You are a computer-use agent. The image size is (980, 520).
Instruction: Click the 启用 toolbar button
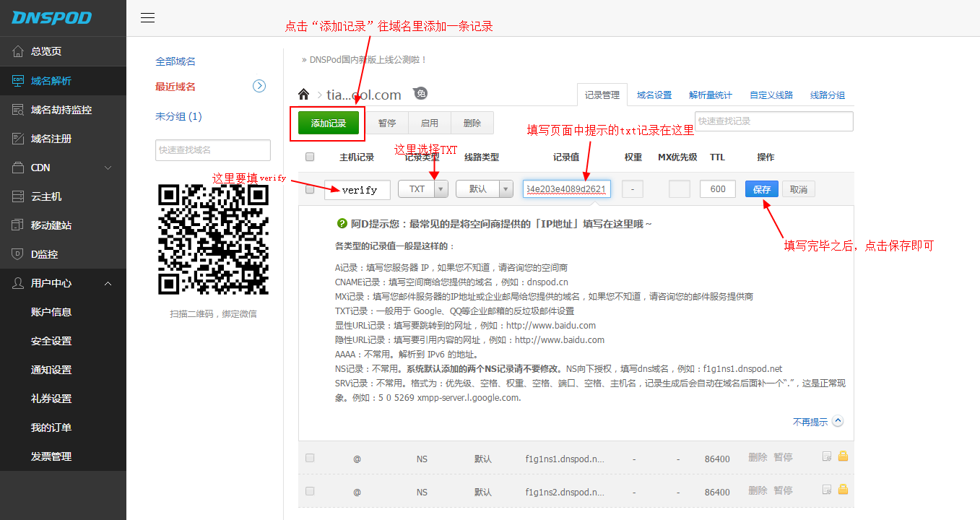[430, 123]
